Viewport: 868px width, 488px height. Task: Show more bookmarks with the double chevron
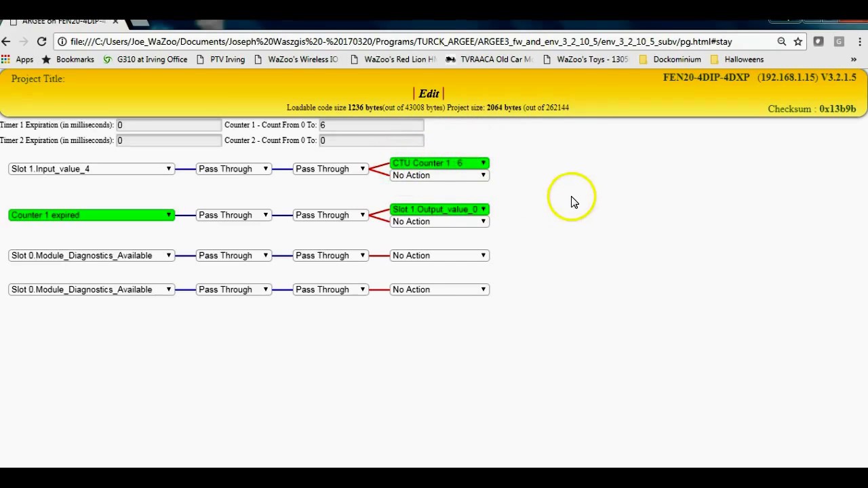pos(853,60)
